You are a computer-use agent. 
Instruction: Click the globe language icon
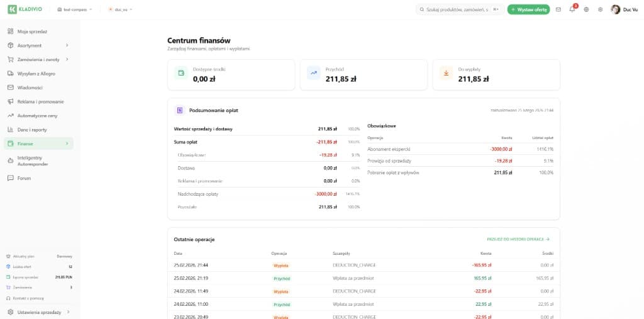coord(586,9)
